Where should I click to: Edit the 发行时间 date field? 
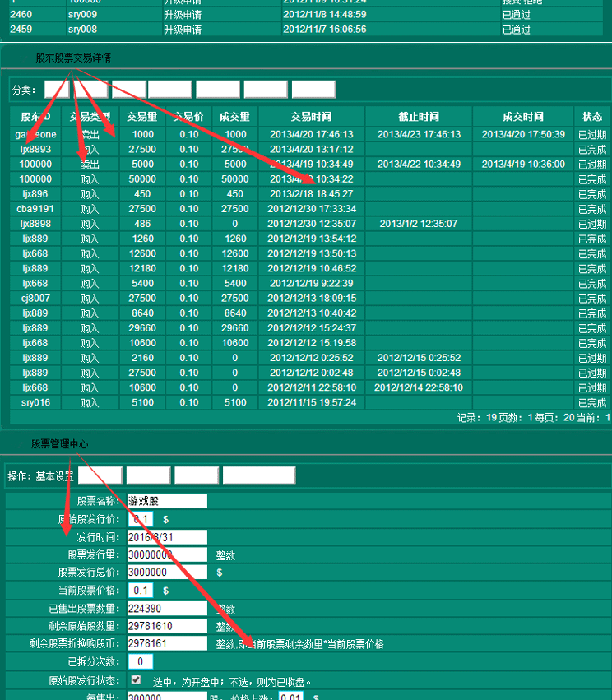coord(168,537)
